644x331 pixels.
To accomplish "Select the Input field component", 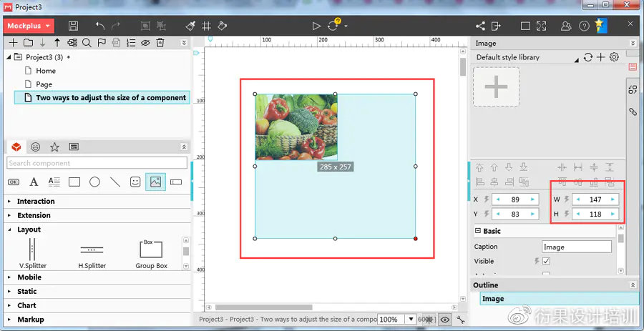I will click(176, 182).
